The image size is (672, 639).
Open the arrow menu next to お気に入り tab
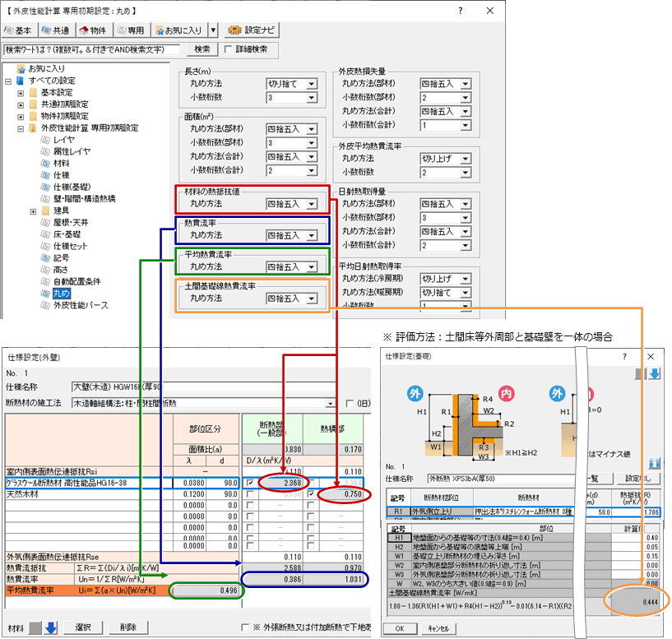pyautogui.click(x=213, y=30)
